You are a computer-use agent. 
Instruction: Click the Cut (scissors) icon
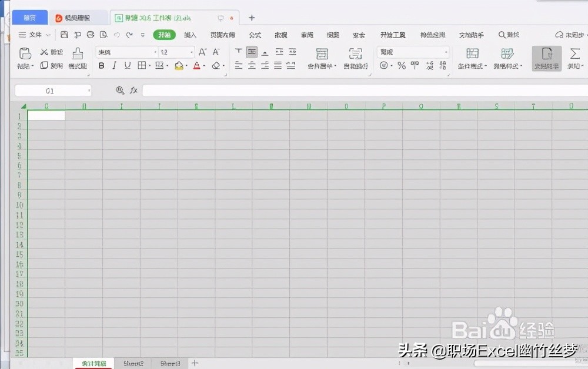(44, 52)
